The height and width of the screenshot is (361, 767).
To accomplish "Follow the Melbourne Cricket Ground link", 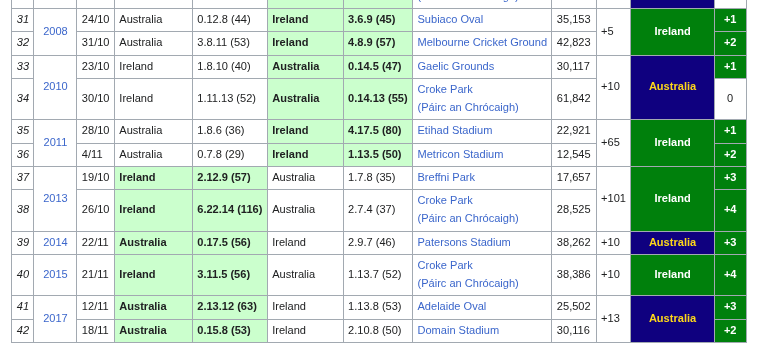I will click(482, 43).
